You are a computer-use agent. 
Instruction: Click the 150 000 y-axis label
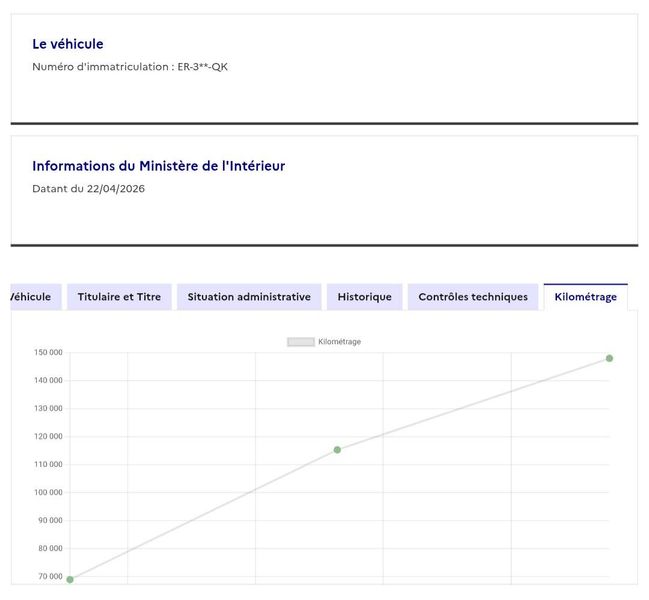pyautogui.click(x=48, y=353)
